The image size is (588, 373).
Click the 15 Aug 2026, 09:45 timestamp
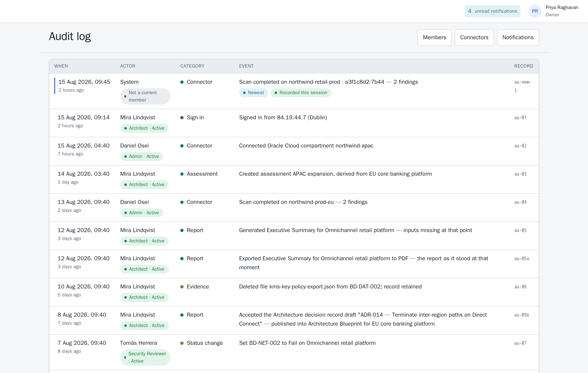84,82
